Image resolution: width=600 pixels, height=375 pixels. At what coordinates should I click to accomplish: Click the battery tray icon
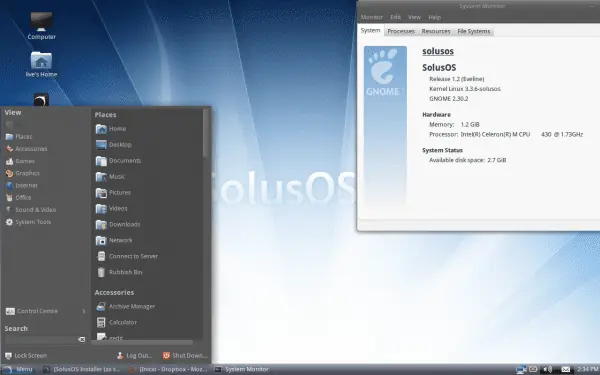click(533, 369)
